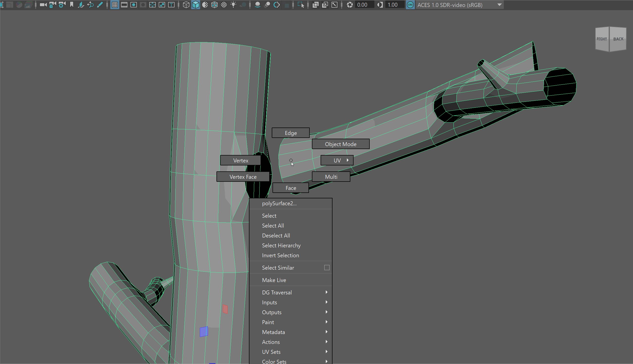
Task: Switch to Edge component mode
Action: point(291,133)
